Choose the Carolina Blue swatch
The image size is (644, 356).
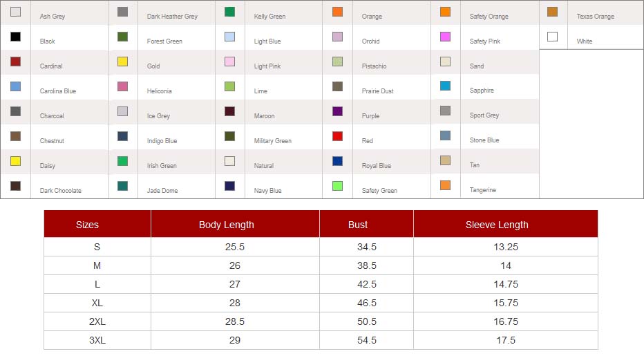tap(15, 86)
